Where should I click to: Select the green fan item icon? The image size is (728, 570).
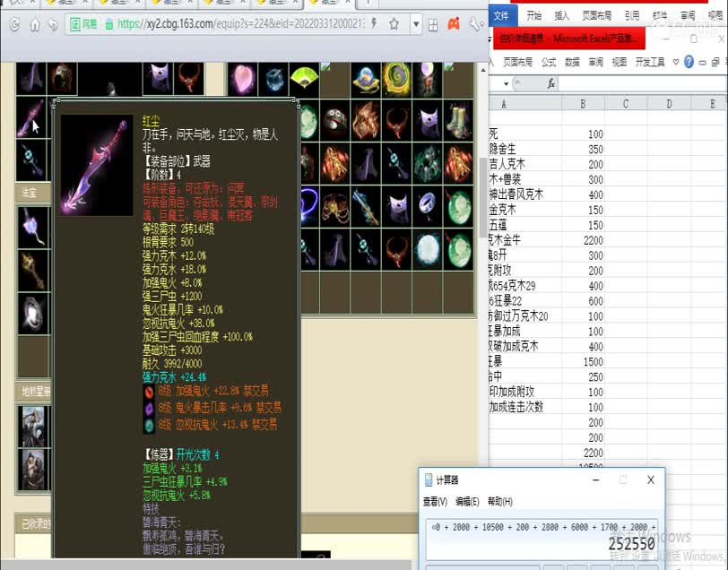(304, 80)
